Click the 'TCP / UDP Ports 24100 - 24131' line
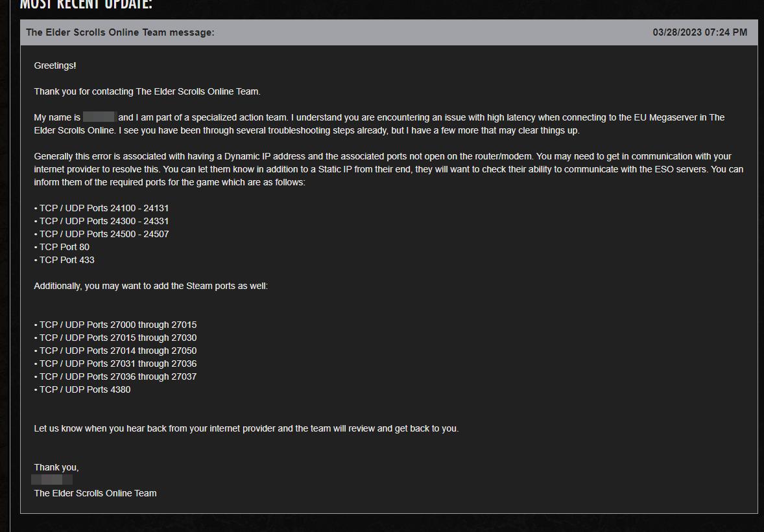Image resolution: width=764 pixels, height=532 pixels. point(101,208)
